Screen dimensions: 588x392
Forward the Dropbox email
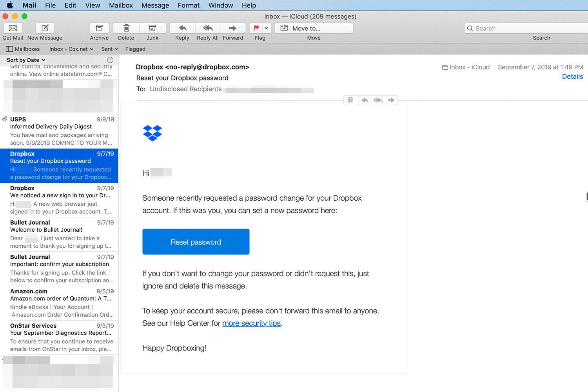(233, 28)
